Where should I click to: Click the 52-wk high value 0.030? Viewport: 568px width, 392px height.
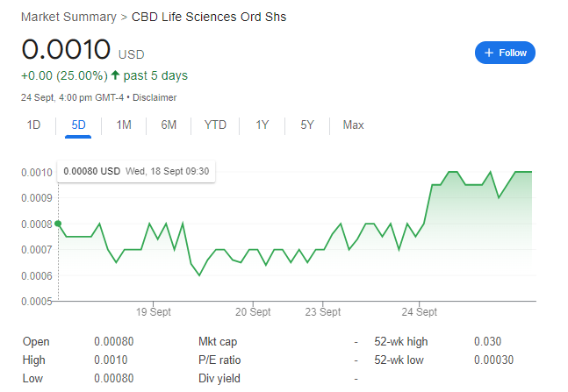pyautogui.click(x=487, y=341)
